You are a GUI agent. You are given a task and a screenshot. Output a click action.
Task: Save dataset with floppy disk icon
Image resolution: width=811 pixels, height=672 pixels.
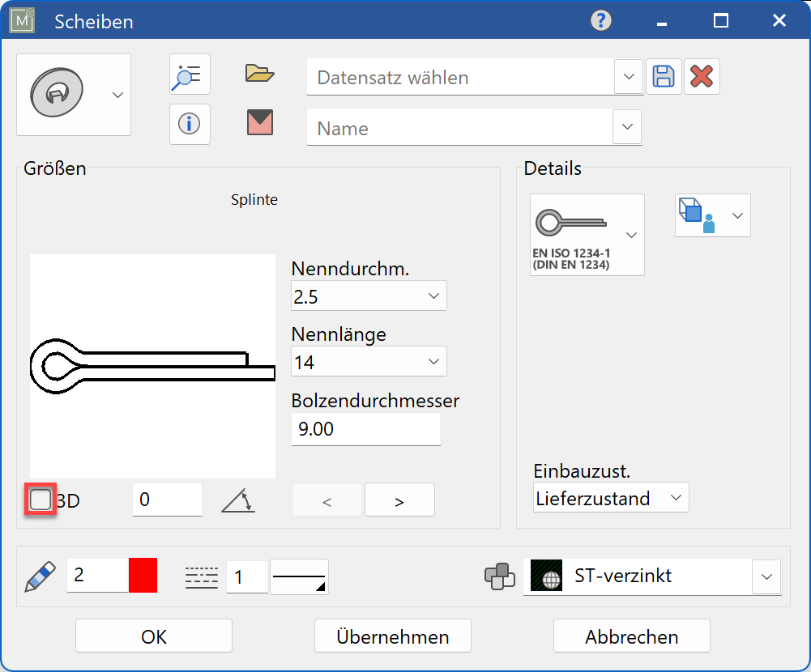click(664, 78)
